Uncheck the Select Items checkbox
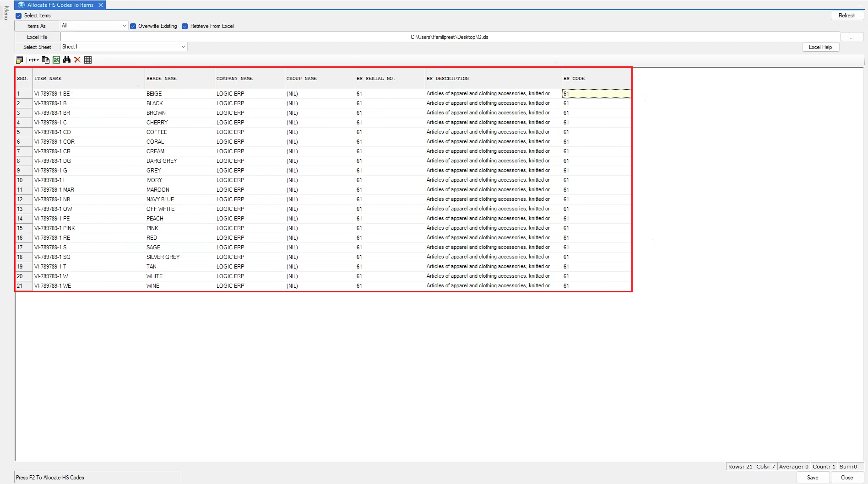The width and height of the screenshot is (868, 484). [x=19, y=16]
